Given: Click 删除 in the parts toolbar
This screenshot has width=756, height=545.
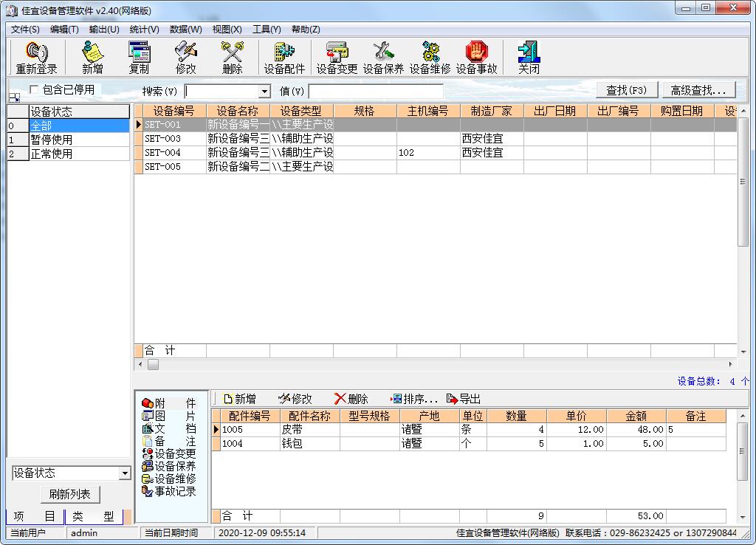Looking at the screenshot, I should click(x=351, y=399).
